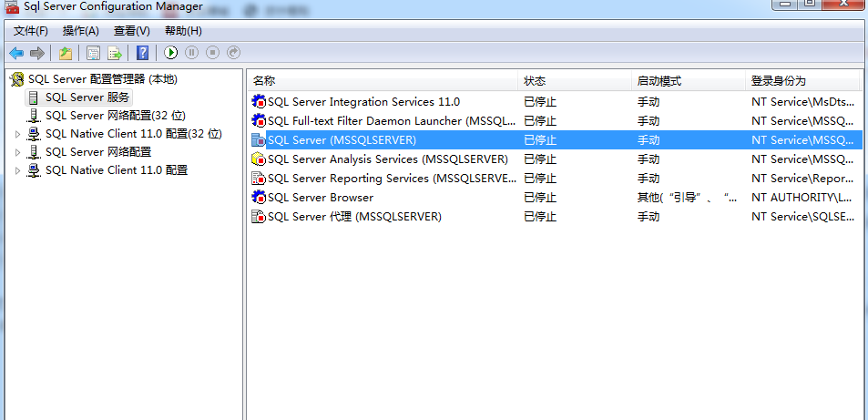Screen dimensions: 868x420
Task: Click the Integration Services gear icon
Action: point(259,102)
